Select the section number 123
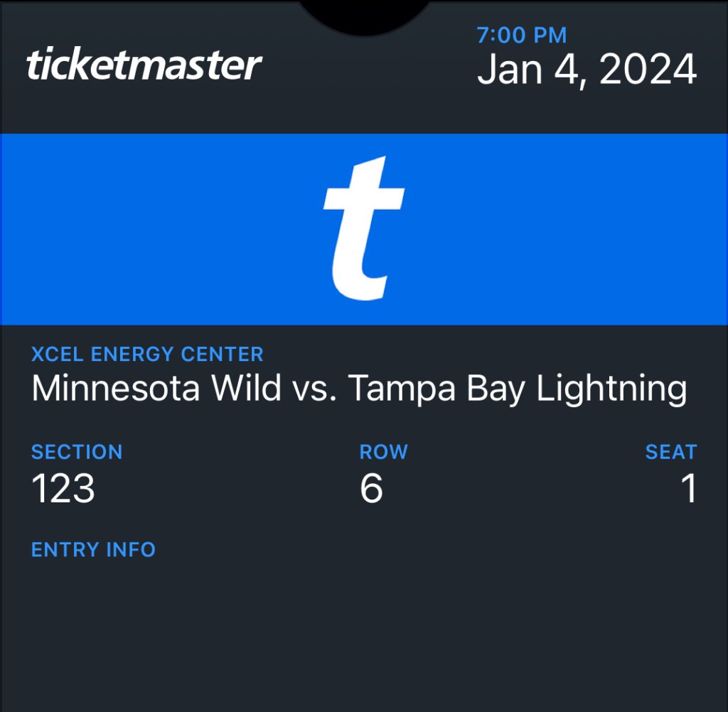Image resolution: width=728 pixels, height=712 pixels. tap(63, 489)
